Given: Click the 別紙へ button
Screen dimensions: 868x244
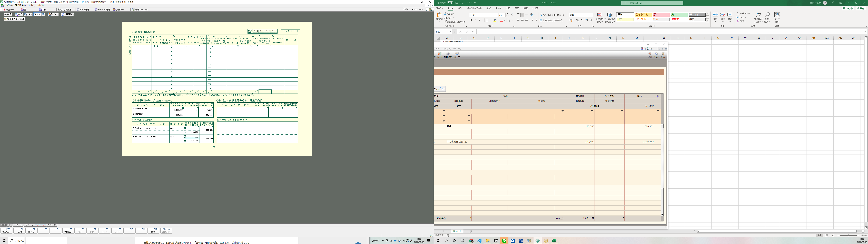Looking at the screenshot, I should 53,15.
